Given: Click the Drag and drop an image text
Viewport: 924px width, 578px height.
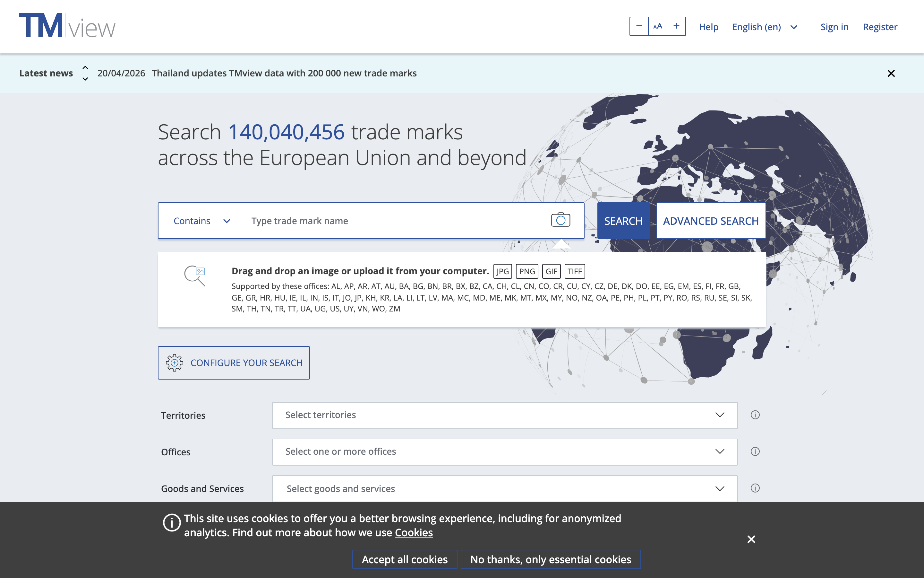Looking at the screenshot, I should tap(360, 271).
